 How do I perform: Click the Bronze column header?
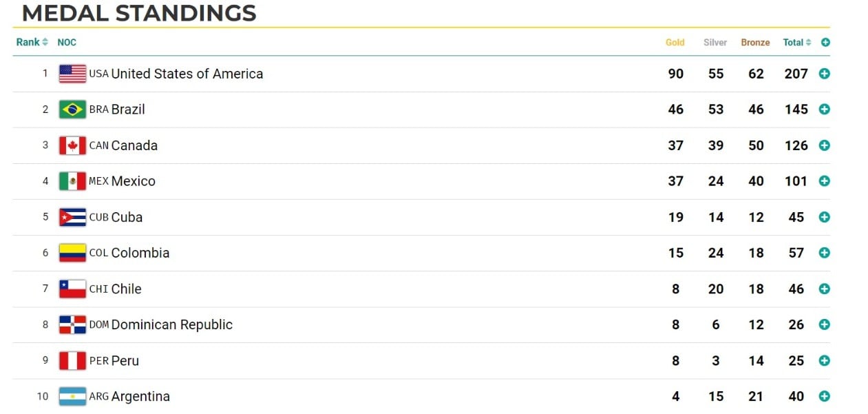click(755, 42)
